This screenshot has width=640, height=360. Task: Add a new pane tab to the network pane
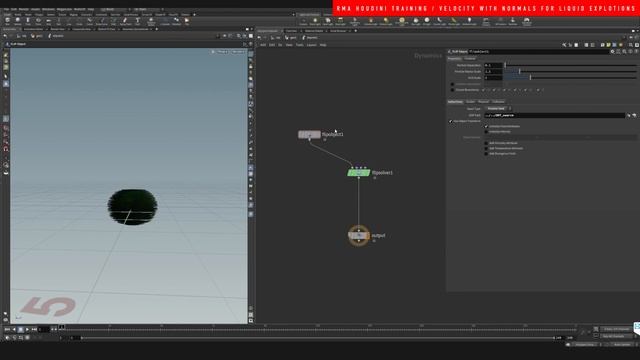[356, 31]
